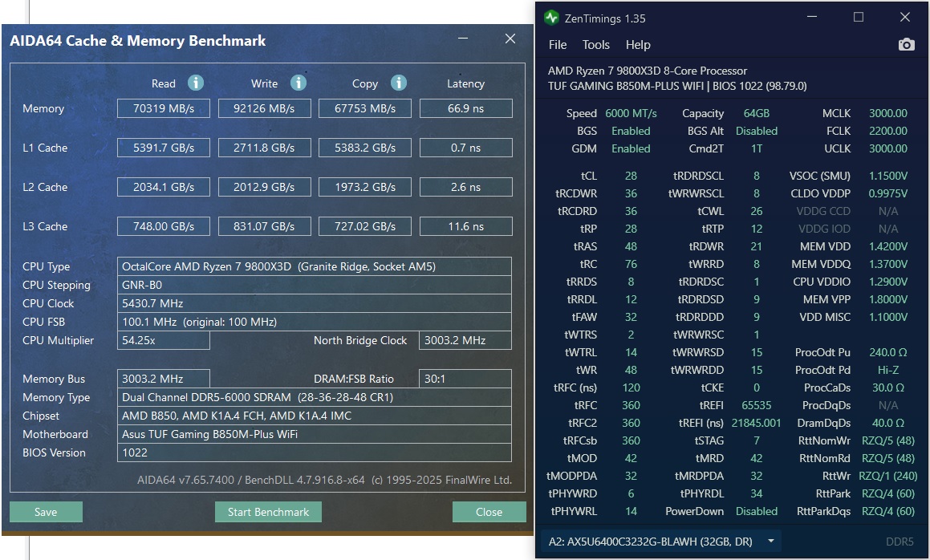This screenshot has width=930, height=560.
Task: Expand the memory module A2 dropdown arrow
Action: tap(771, 541)
